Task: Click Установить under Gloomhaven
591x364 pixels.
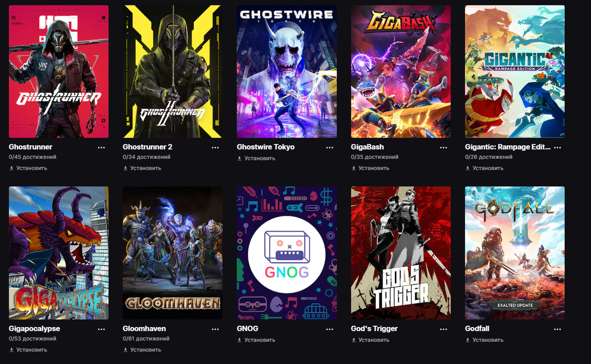Action: coord(142,350)
